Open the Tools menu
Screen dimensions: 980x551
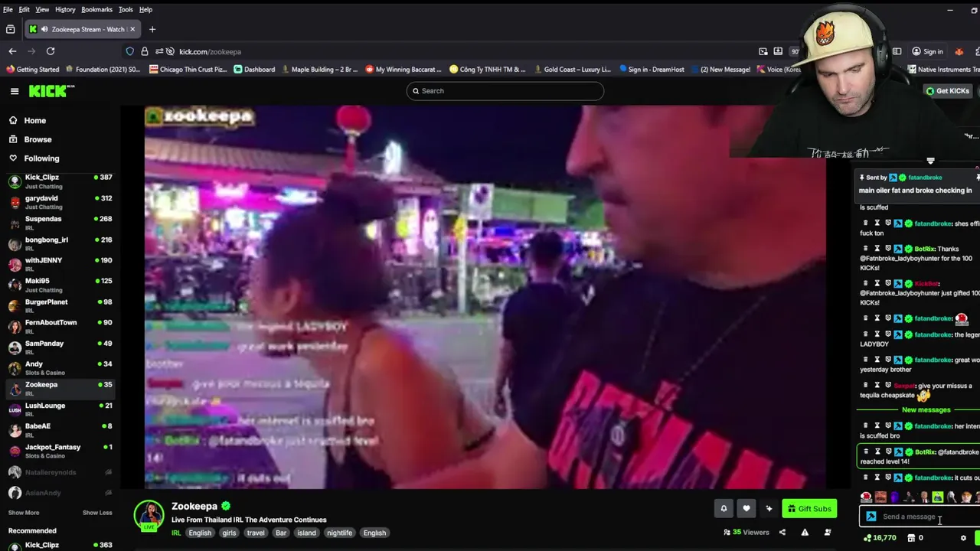126,9
